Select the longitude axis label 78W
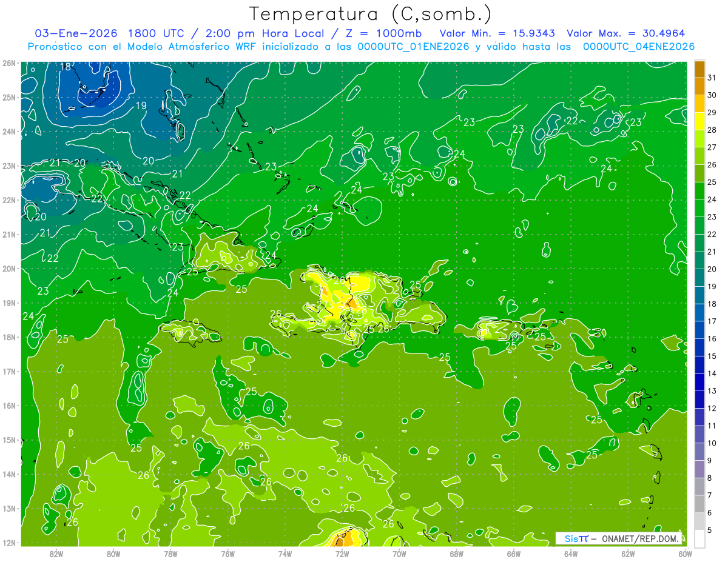The image size is (728, 562). [x=170, y=553]
